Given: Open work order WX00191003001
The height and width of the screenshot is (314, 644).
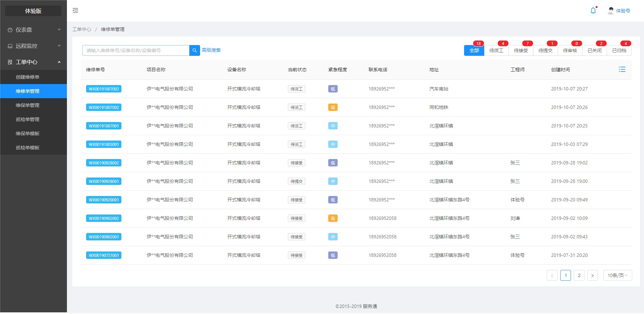Looking at the screenshot, I should (104, 144).
